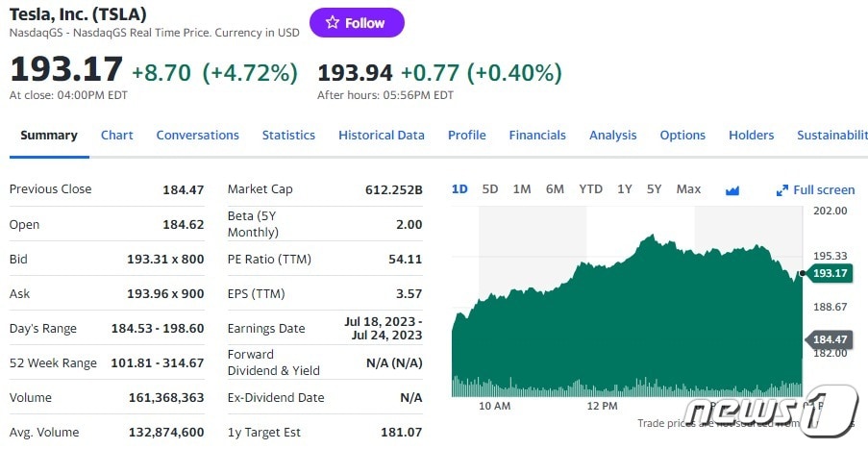Choose the 6M chart range
This screenshot has height=449, width=868.
click(x=555, y=189)
